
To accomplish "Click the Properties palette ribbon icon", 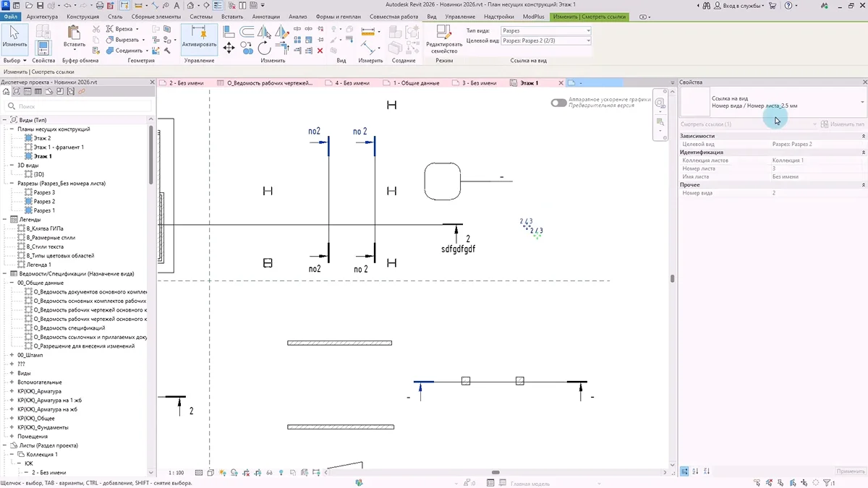I will pyautogui.click(x=43, y=47).
